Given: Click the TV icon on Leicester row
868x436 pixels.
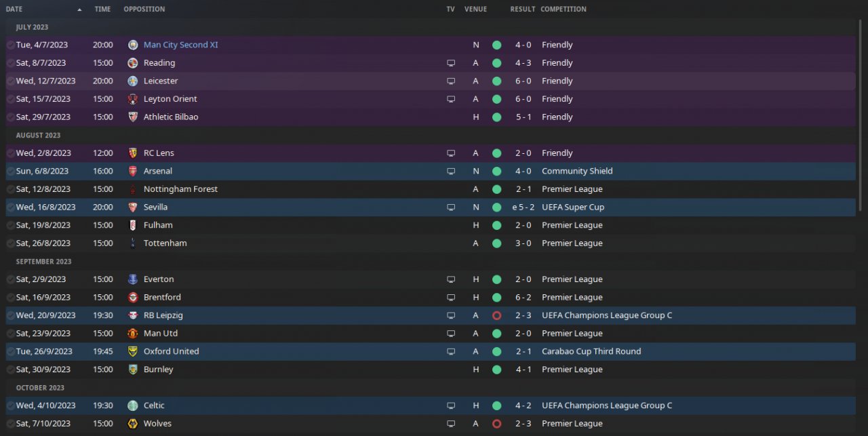Looking at the screenshot, I should click(451, 81).
